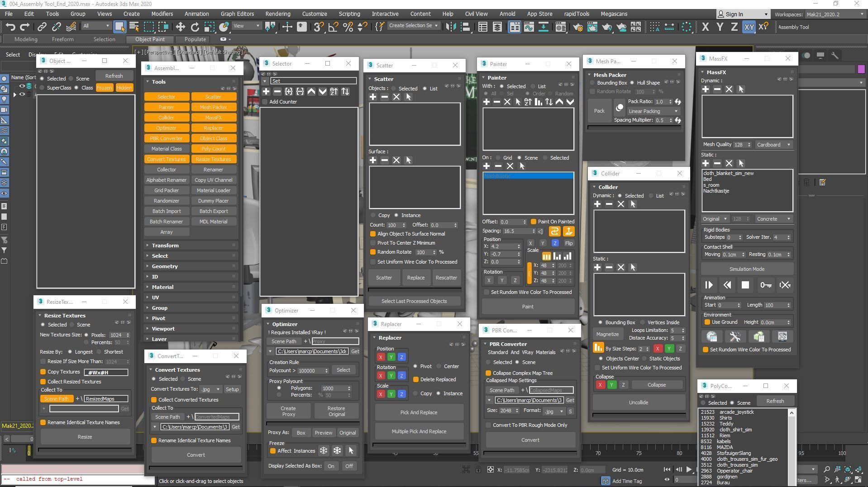868x487 pixels.
Task: Click MassFX stop simulation square icon
Action: [745, 285]
